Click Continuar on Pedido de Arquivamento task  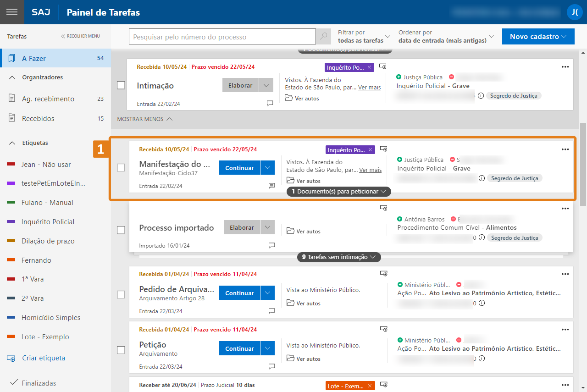[x=239, y=293]
